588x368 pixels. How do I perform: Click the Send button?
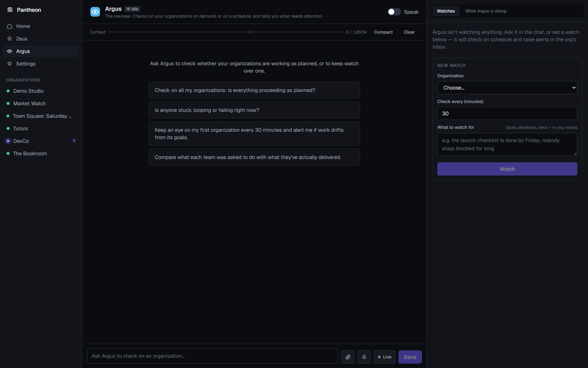pos(410,357)
